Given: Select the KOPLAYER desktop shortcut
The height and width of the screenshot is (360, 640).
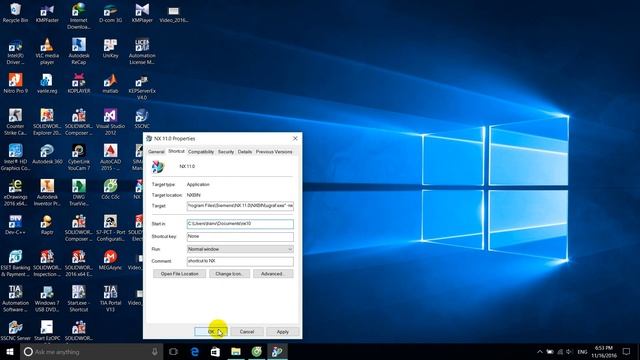Looking at the screenshot, I should (x=78, y=83).
